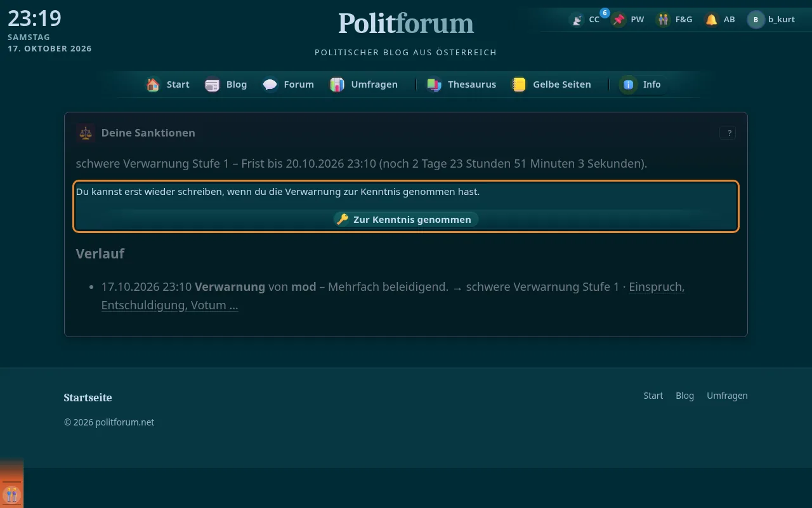Open the F&G people icon
This screenshot has height=508, width=812.
pyautogui.click(x=664, y=20)
